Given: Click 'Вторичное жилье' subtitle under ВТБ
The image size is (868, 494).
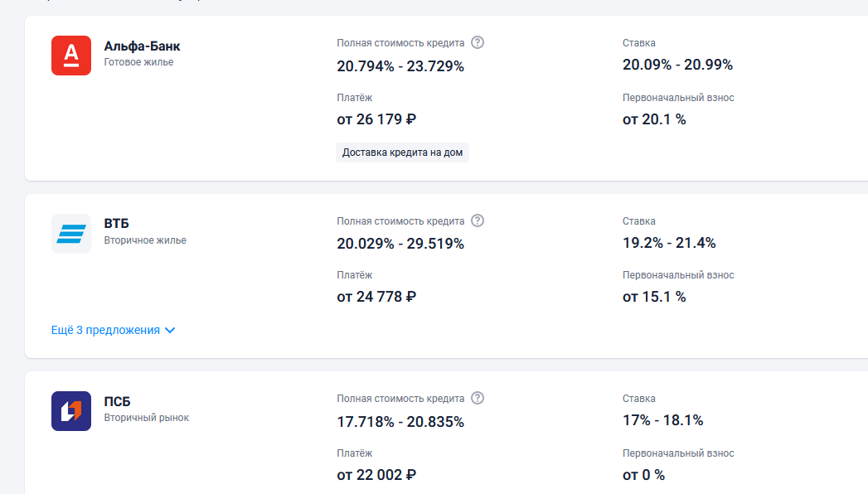Looking at the screenshot, I should click(145, 240).
